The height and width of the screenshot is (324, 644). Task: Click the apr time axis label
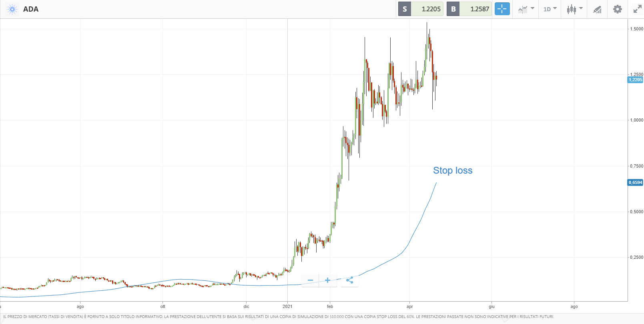coord(409,307)
